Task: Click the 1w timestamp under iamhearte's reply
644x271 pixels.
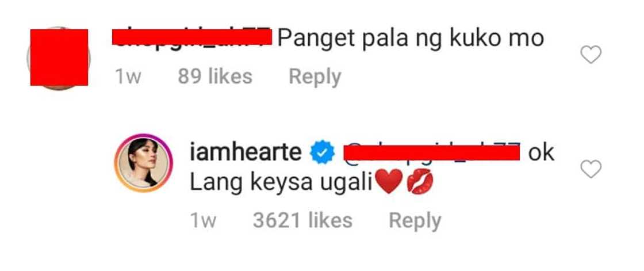Action: point(203,221)
